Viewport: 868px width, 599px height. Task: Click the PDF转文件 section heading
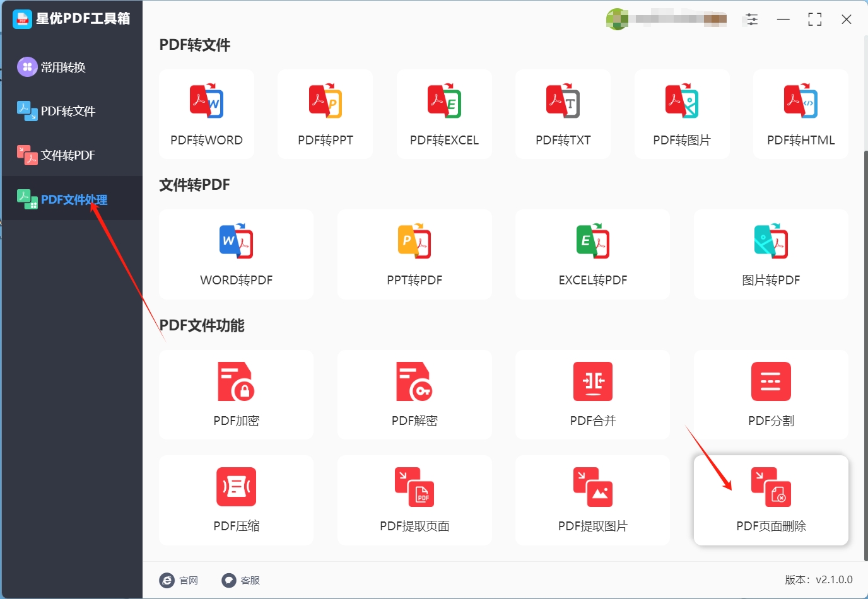[195, 45]
